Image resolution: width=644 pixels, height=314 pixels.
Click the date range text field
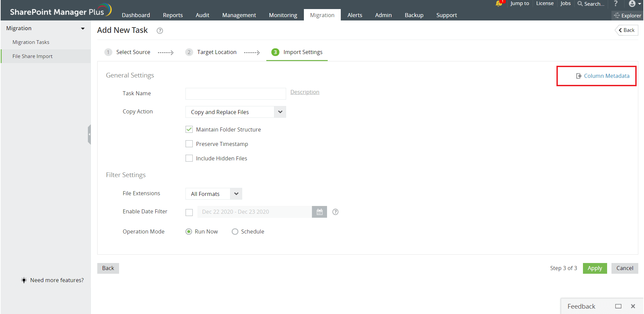255,212
